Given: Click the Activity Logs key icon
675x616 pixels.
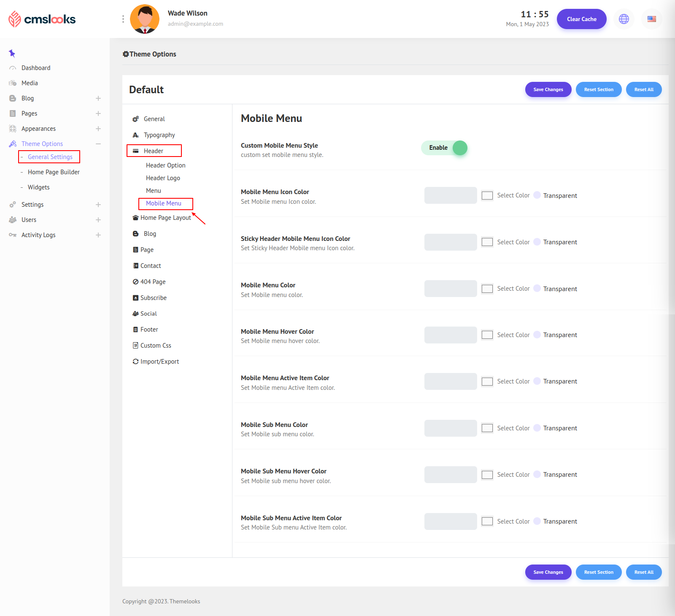Looking at the screenshot, I should pyautogui.click(x=13, y=235).
